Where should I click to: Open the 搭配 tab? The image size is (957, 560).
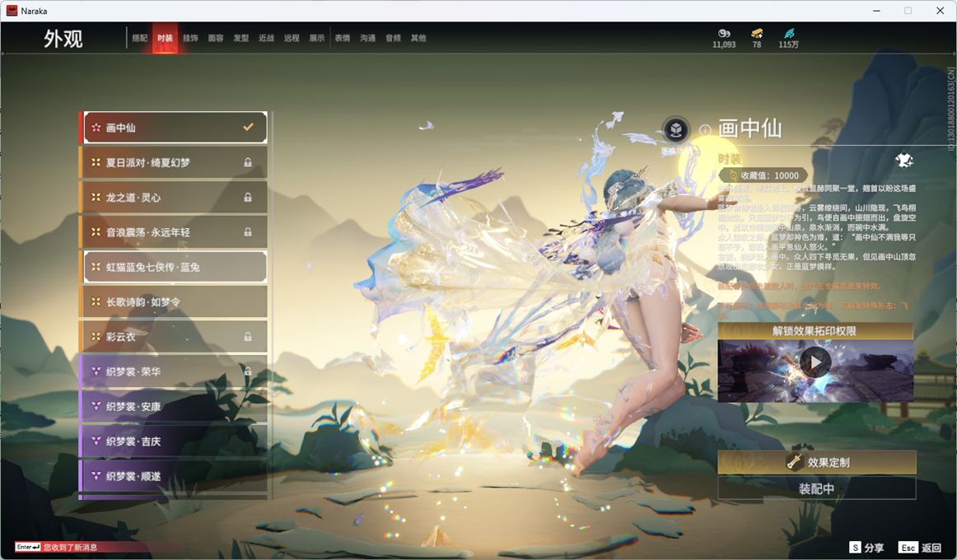(x=140, y=38)
